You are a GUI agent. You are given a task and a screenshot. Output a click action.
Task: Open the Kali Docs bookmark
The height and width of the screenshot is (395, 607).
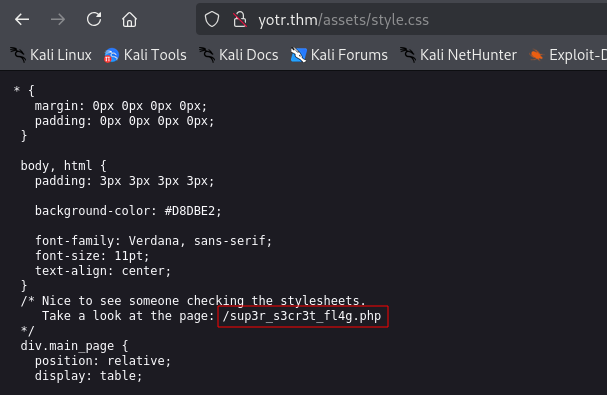pyautogui.click(x=238, y=55)
